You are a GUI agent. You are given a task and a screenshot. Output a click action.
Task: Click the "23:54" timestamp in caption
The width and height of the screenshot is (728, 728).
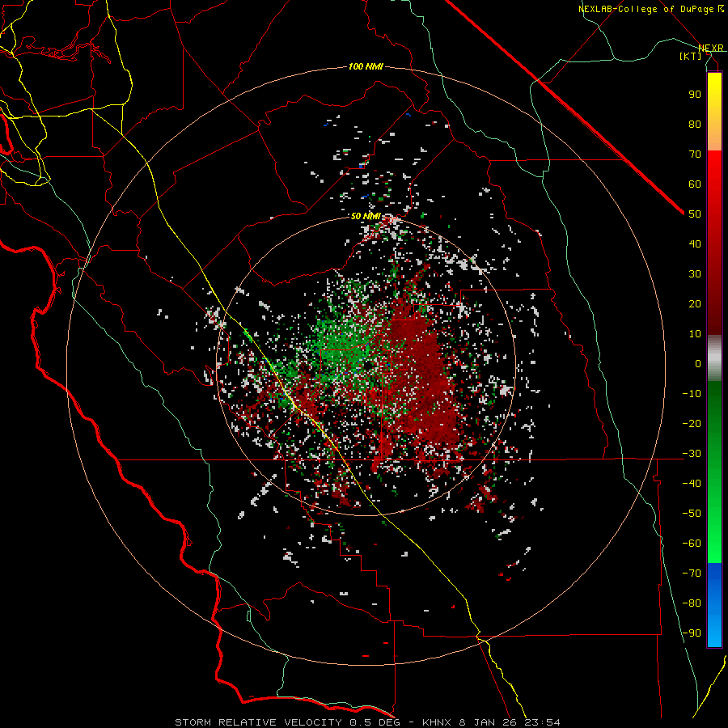click(x=540, y=722)
